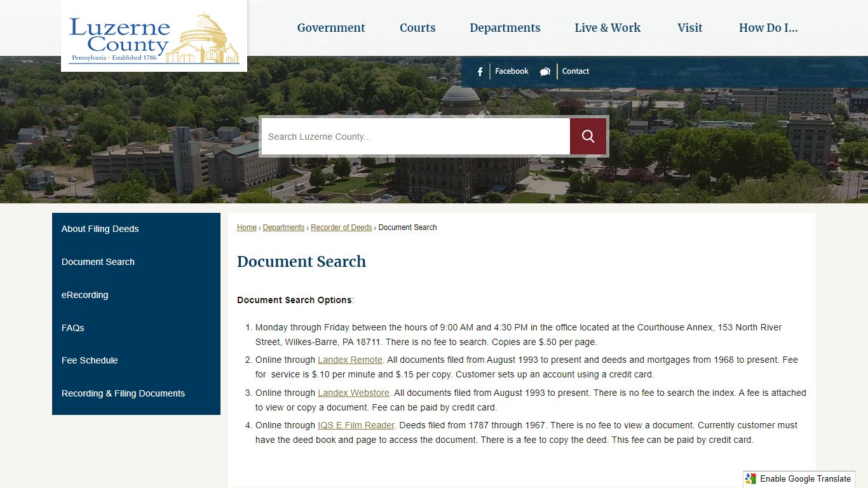This screenshot has width=868, height=488.
Task: Click the Document Search Options text
Action: pos(294,300)
